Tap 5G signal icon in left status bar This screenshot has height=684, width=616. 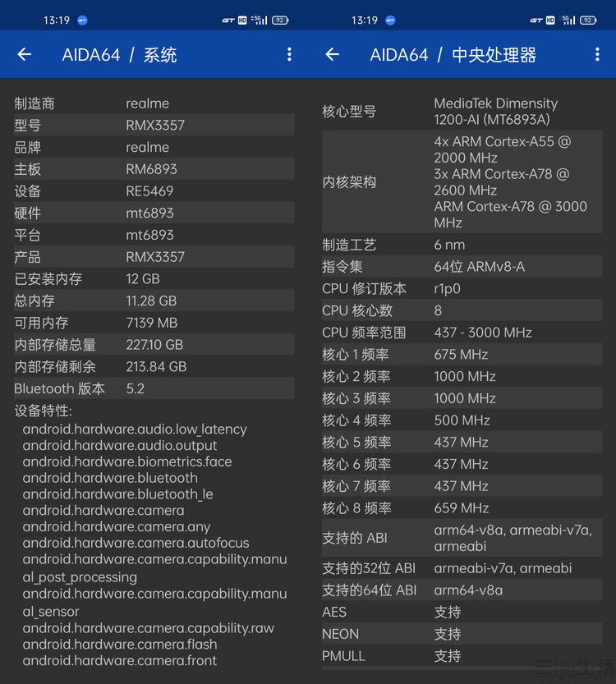pyautogui.click(x=260, y=20)
